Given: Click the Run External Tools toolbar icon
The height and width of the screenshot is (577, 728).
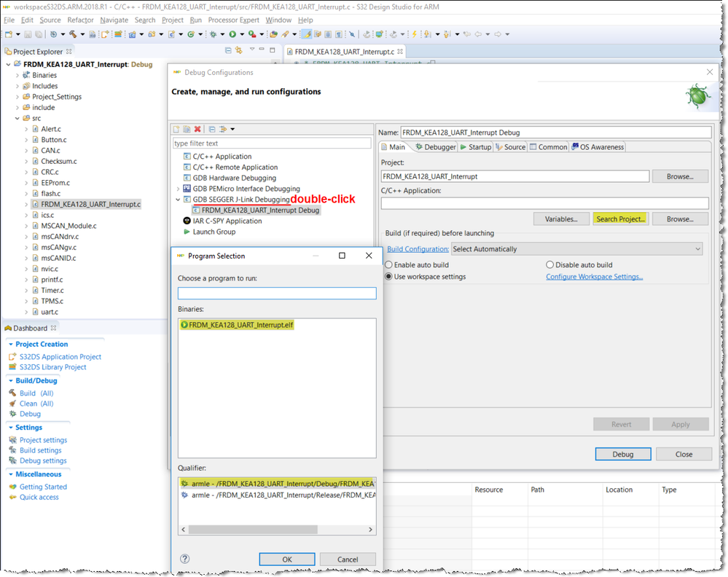Looking at the screenshot, I should tap(252, 34).
